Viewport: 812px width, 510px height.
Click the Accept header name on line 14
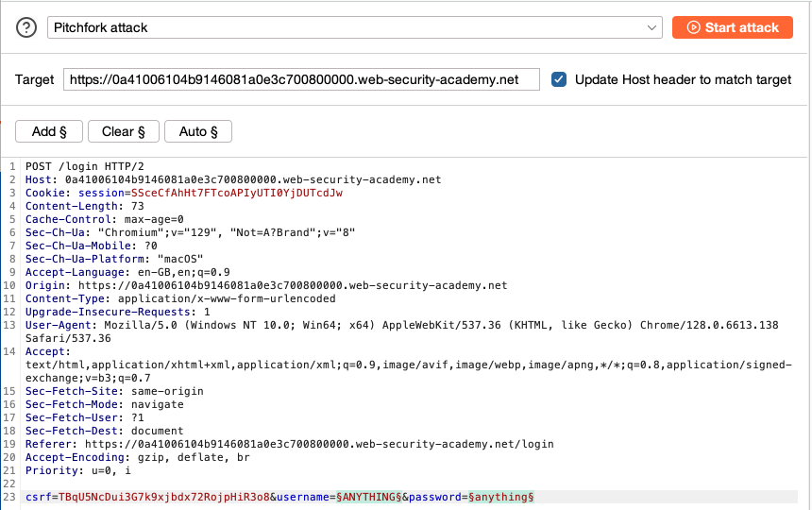(45, 351)
